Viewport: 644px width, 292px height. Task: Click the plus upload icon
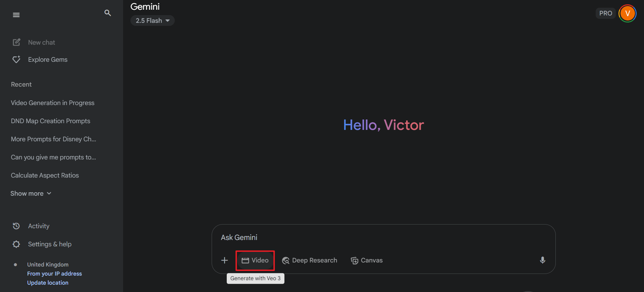pos(224,260)
